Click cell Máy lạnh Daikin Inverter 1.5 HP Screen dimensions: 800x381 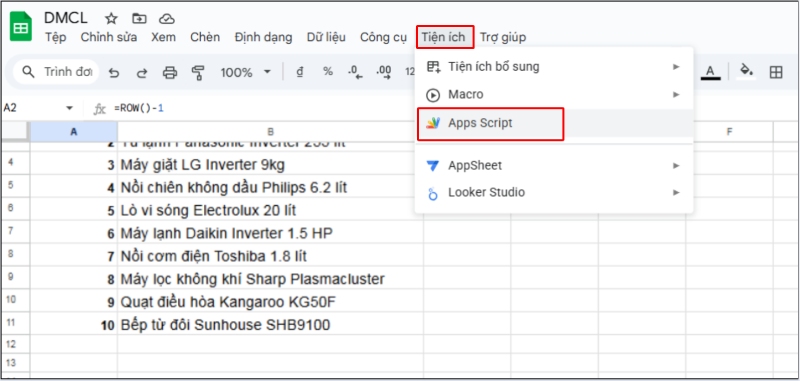click(x=270, y=233)
